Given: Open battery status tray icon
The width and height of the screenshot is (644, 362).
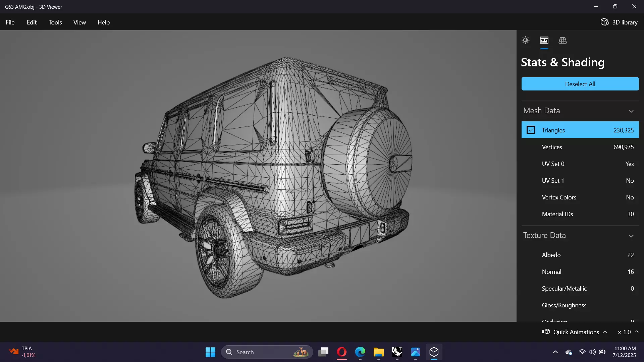Looking at the screenshot, I should point(602,352).
